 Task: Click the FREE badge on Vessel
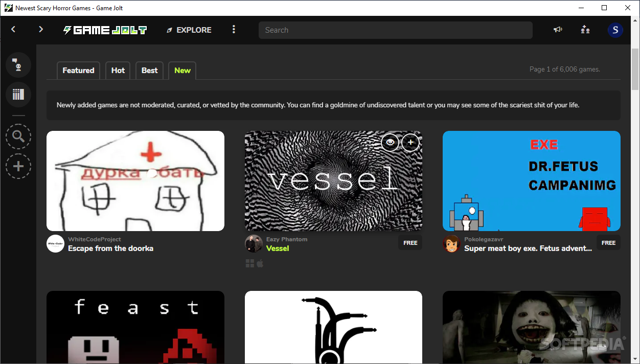[x=410, y=243]
